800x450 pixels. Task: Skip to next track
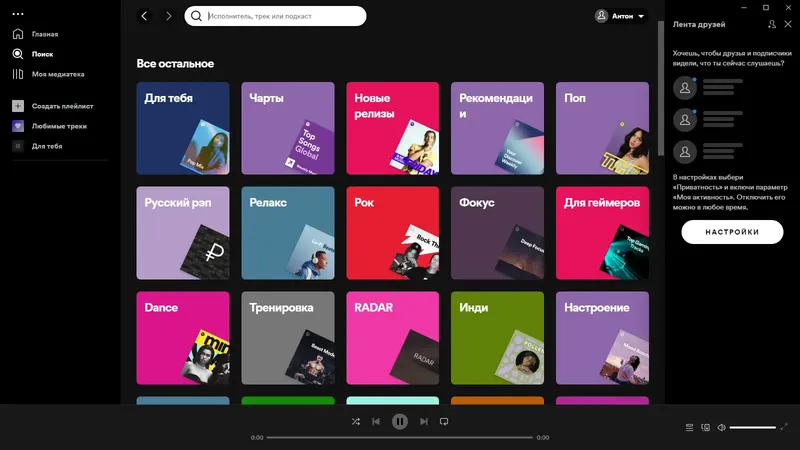click(423, 421)
